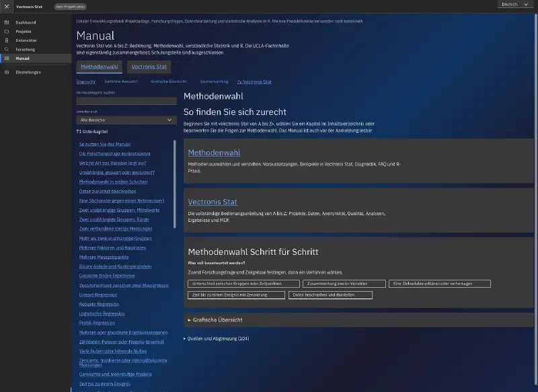Viewport: 538px width, 392px height.
Task: Follow the Zu Vectronis Stat link
Action: point(254,82)
